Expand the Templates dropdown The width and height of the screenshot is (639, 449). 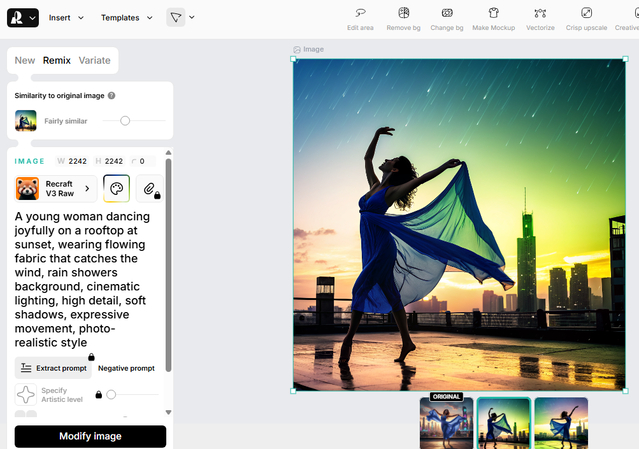[x=127, y=17]
